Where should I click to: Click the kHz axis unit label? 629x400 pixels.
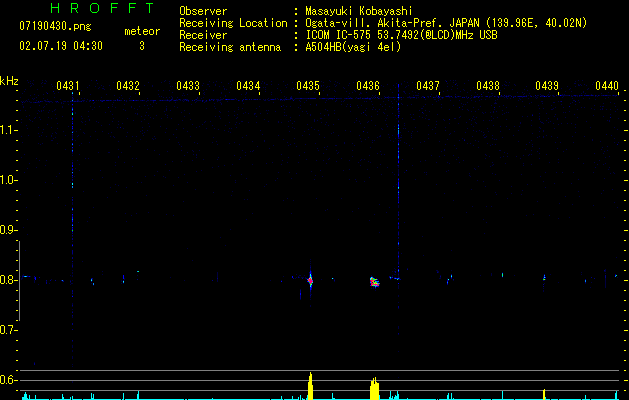point(9,81)
